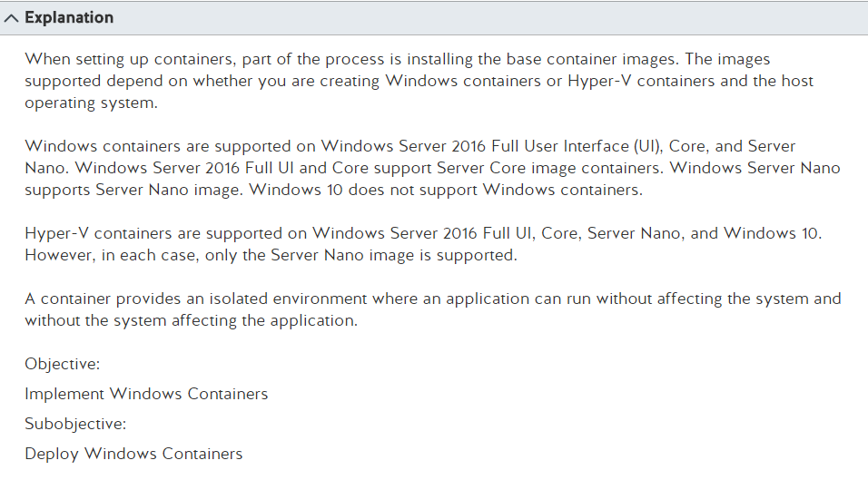Click the paragraph starting 'Windows containers are supported'
This screenshot has width=868, height=480.
coord(432,168)
